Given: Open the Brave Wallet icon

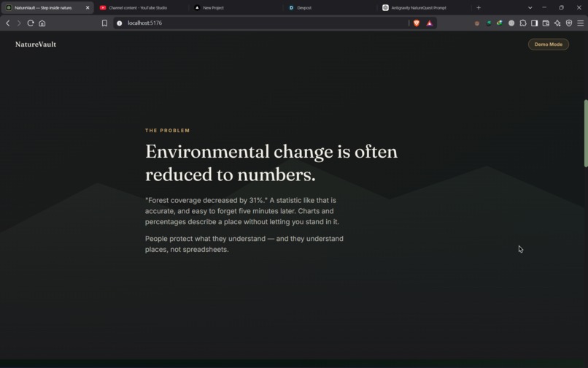Looking at the screenshot, I should [x=546, y=23].
